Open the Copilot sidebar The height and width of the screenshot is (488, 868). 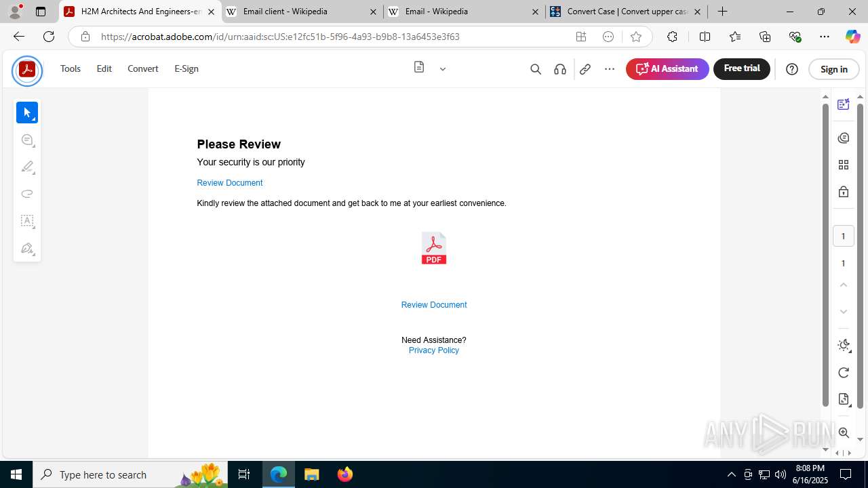coord(852,37)
